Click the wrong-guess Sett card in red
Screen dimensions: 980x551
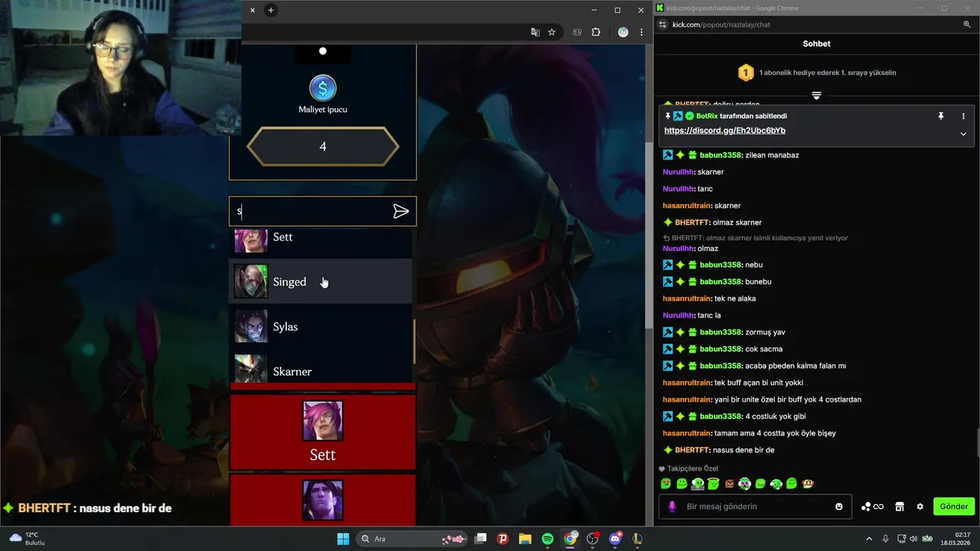pyautogui.click(x=322, y=432)
